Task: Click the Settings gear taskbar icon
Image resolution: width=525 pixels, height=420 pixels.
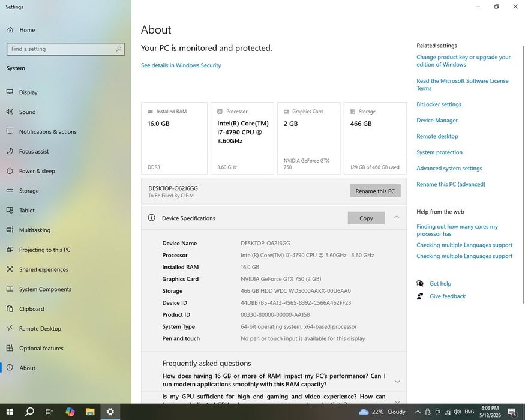Action: click(110, 412)
